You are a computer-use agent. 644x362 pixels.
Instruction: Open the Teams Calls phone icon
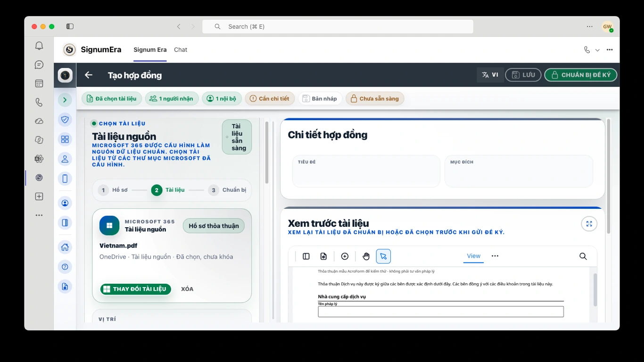click(x=39, y=102)
